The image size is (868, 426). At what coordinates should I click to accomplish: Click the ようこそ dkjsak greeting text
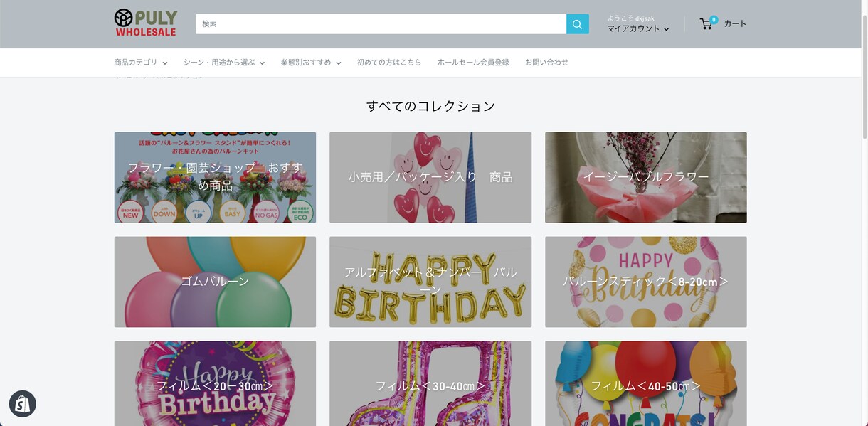click(x=630, y=18)
